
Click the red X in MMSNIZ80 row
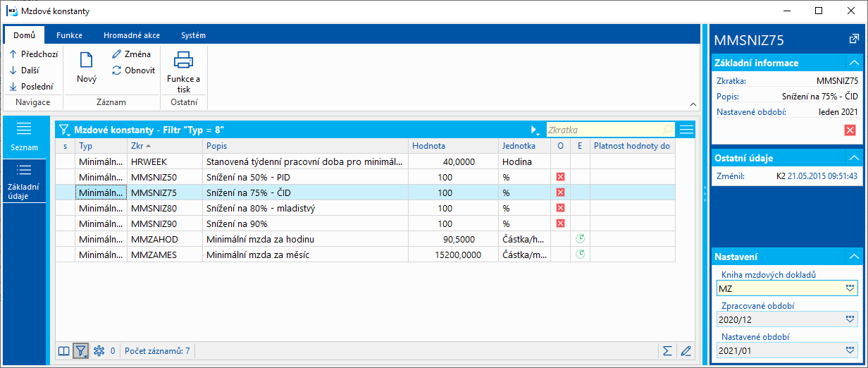point(561,208)
